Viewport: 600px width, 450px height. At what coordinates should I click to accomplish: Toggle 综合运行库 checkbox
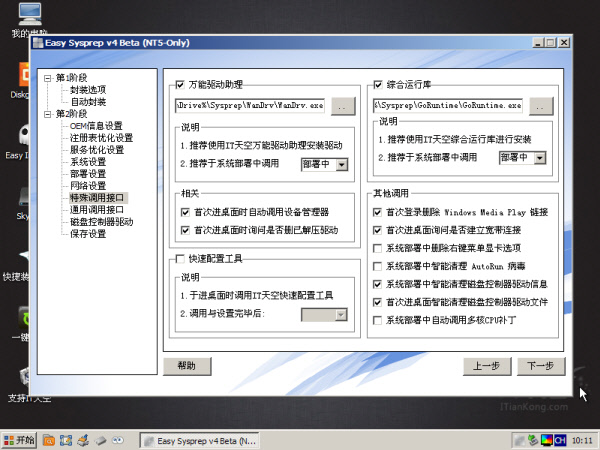pyautogui.click(x=378, y=85)
